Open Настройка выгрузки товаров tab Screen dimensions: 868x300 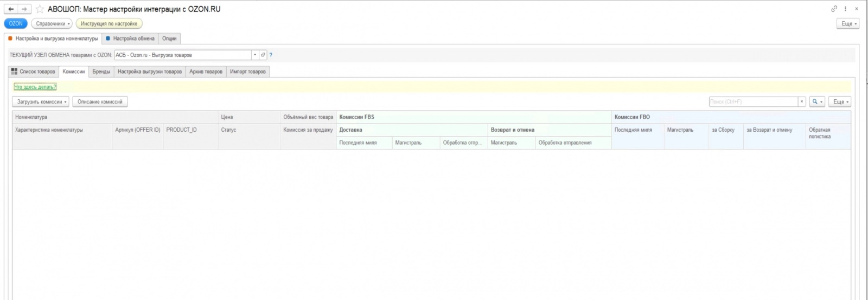click(150, 72)
